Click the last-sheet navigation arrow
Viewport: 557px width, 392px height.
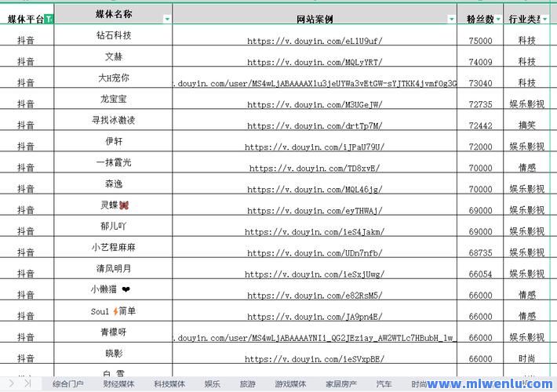click(27, 383)
